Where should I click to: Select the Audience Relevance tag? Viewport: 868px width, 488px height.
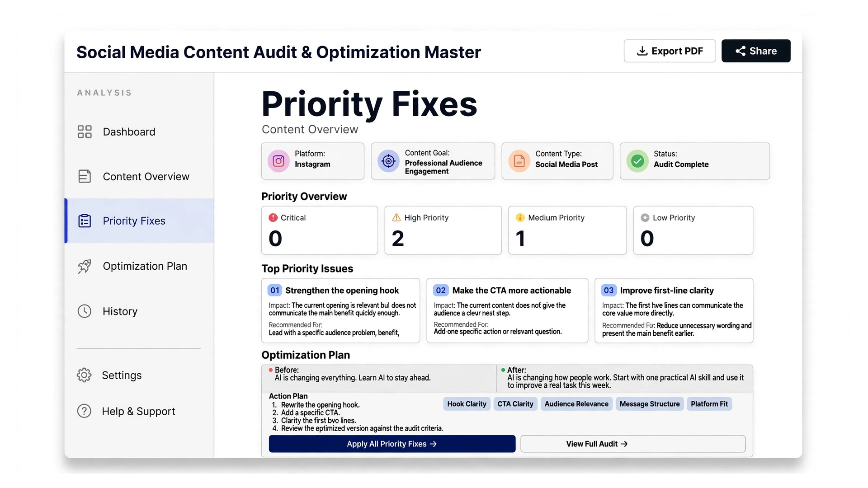576,404
